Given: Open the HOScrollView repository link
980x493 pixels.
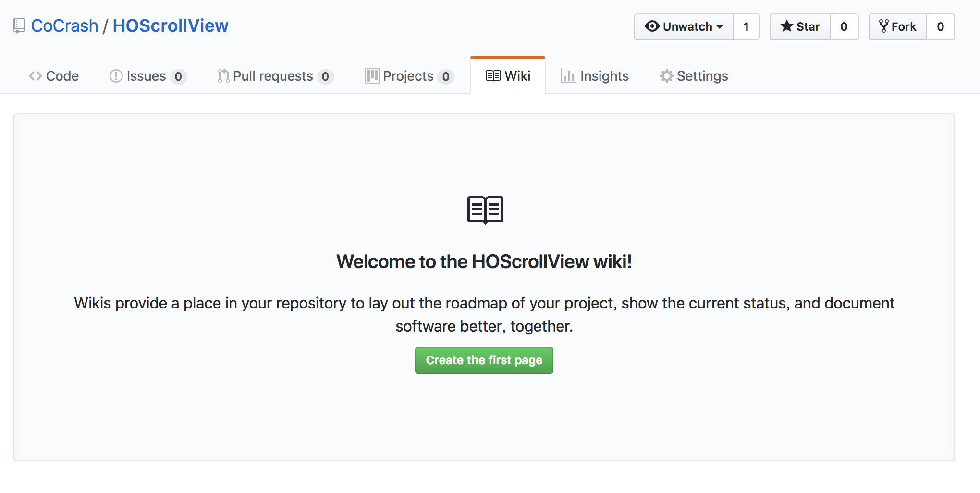Looking at the screenshot, I should 171,26.
